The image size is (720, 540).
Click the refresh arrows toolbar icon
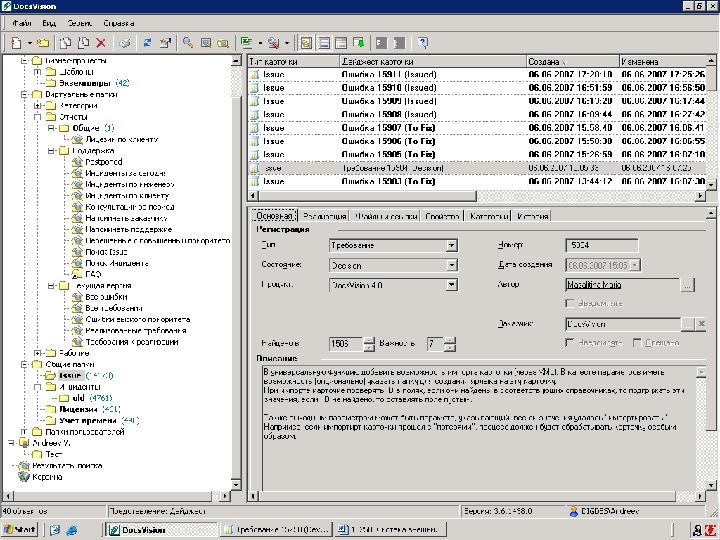tap(148, 43)
